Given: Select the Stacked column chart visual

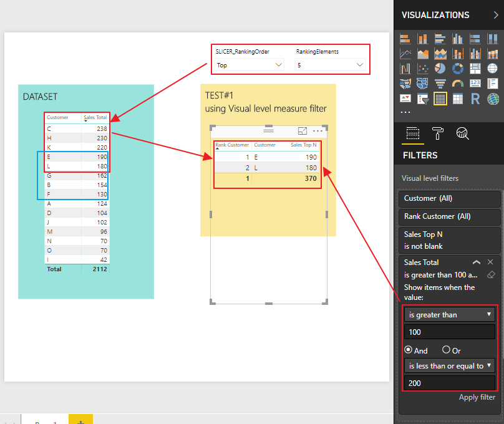Looking at the screenshot, I should coord(423,39).
